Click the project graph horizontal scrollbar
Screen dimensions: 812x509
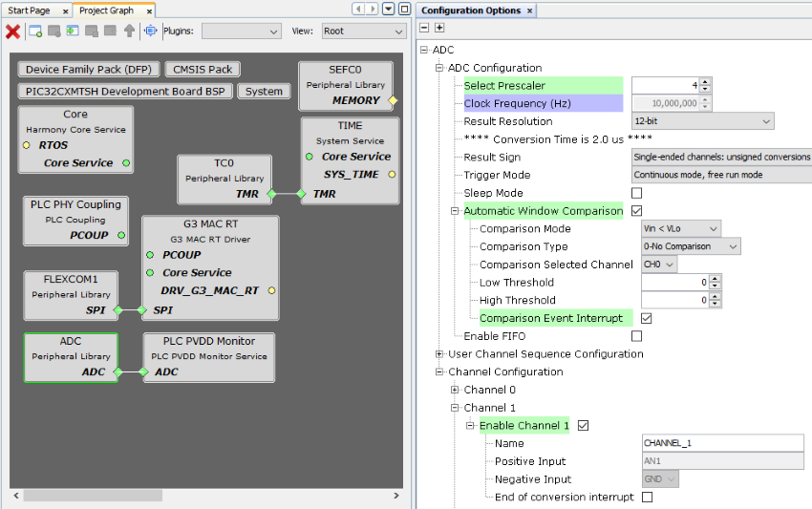[x=93, y=496]
